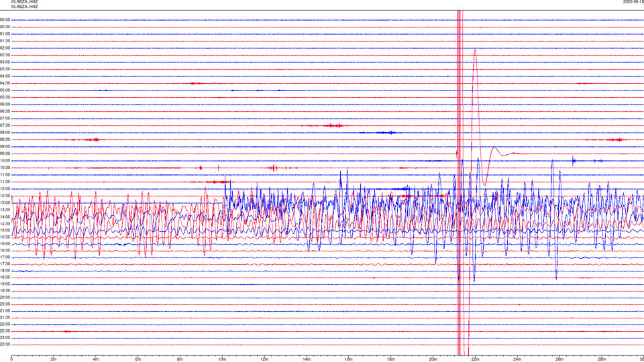
Task: Choose the 22:00 time label
Action: 5,324
